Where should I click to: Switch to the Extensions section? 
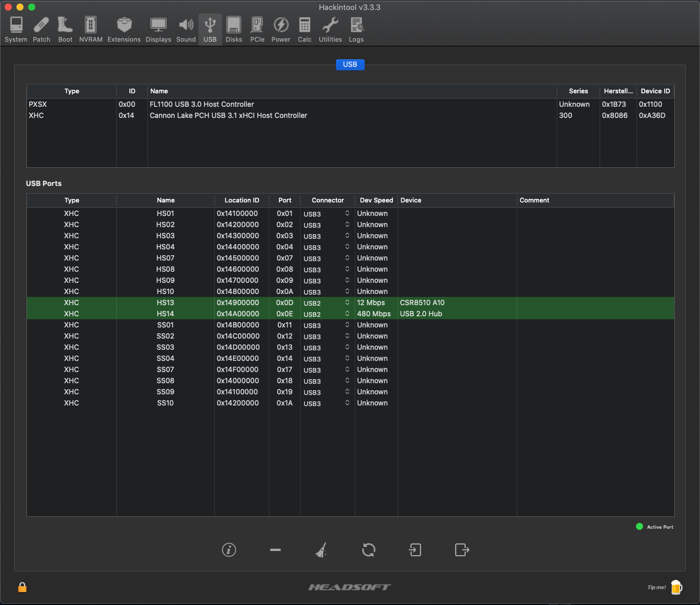pyautogui.click(x=124, y=29)
